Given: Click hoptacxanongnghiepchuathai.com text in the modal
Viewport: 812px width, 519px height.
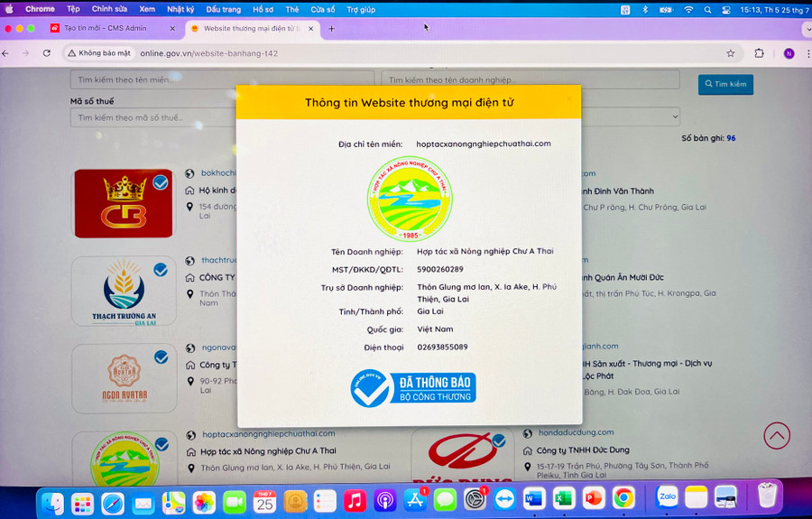Looking at the screenshot, I should [x=484, y=144].
